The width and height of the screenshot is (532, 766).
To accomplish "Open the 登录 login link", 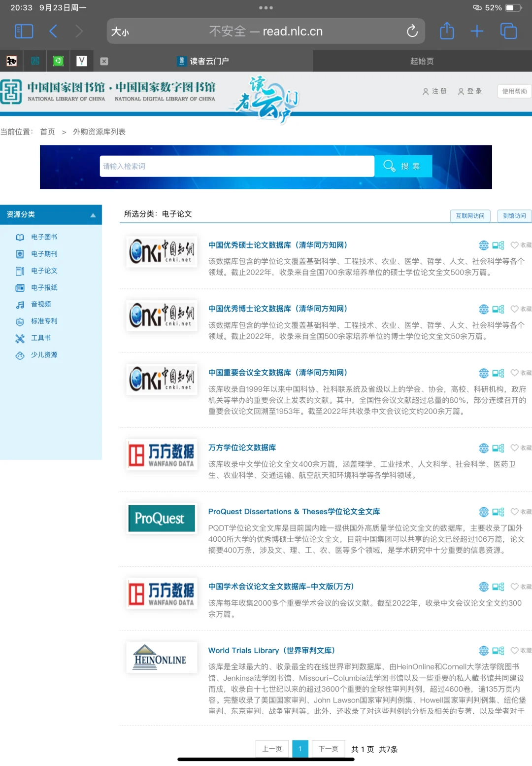I will (x=470, y=91).
